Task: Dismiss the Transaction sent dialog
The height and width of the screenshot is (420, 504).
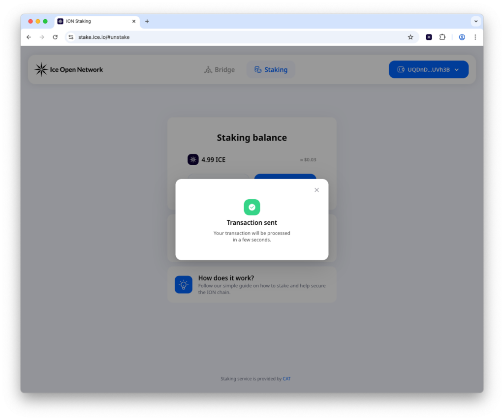Action: pyautogui.click(x=316, y=190)
